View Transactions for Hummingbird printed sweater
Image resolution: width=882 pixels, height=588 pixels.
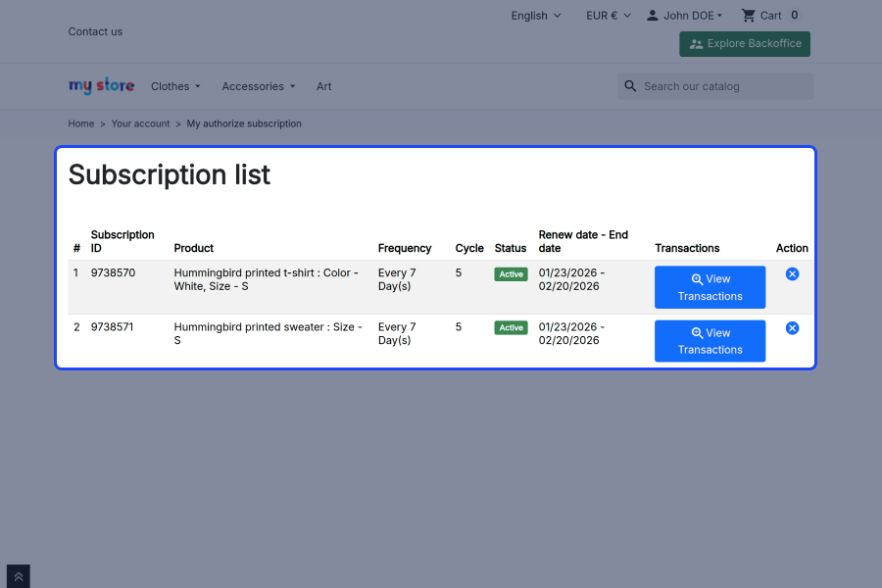click(x=710, y=341)
